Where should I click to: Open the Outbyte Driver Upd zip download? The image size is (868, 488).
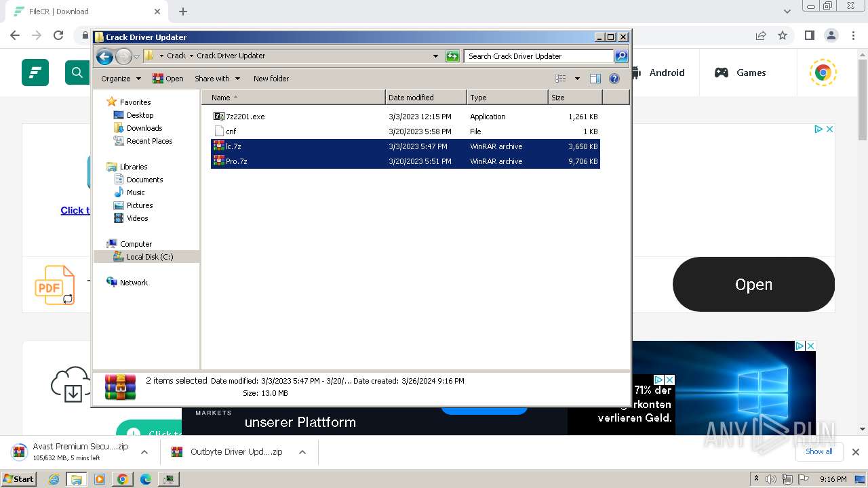click(x=236, y=452)
